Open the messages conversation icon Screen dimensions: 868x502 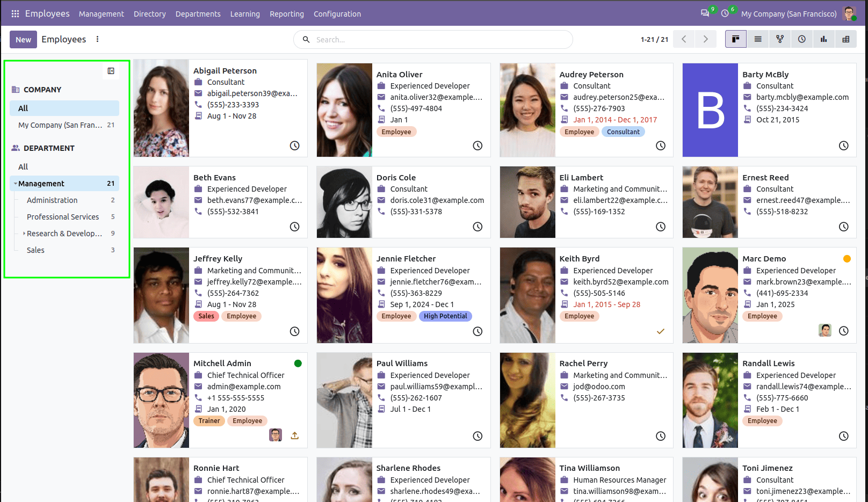tap(705, 13)
